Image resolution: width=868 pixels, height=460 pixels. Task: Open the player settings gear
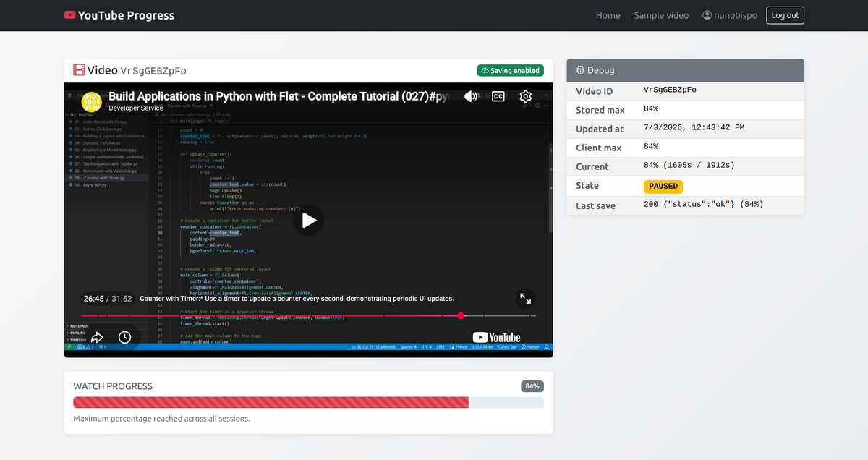pos(526,96)
